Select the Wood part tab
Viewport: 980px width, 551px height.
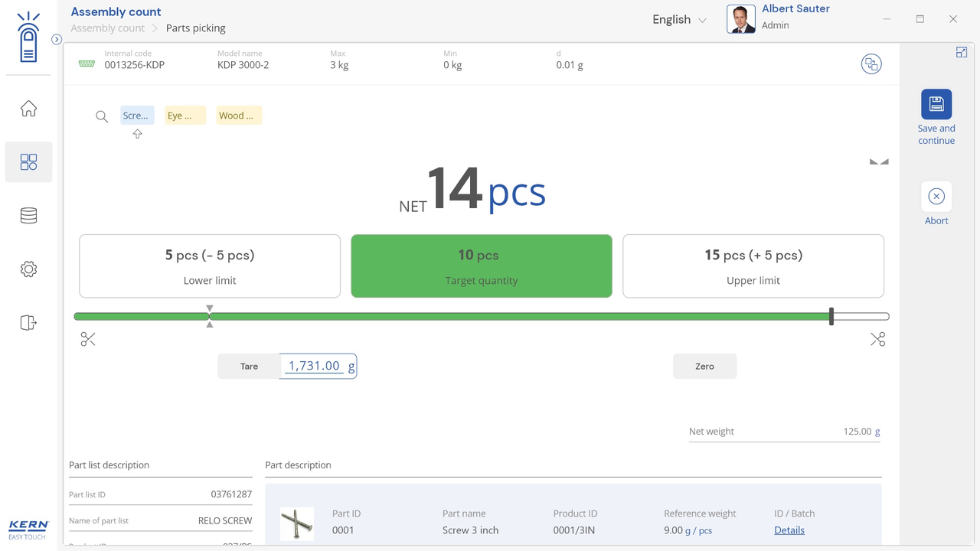click(x=239, y=116)
